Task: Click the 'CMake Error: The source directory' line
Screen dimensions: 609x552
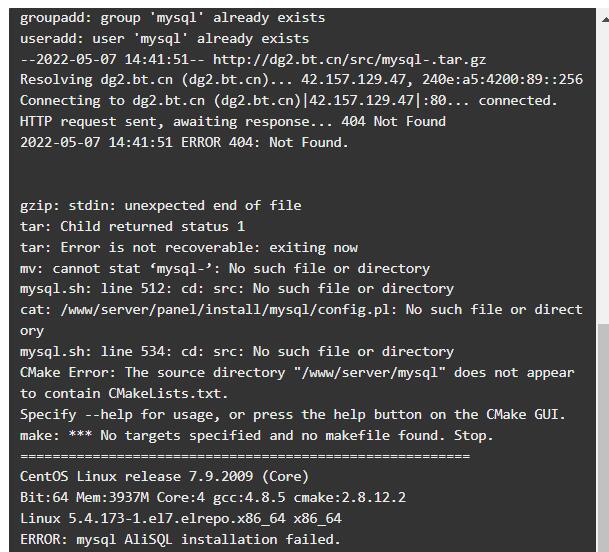Action: tap(297, 383)
